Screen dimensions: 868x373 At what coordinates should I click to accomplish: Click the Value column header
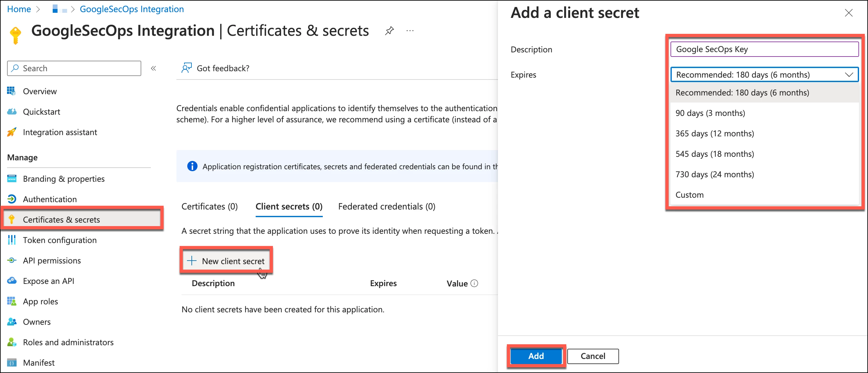[457, 284]
